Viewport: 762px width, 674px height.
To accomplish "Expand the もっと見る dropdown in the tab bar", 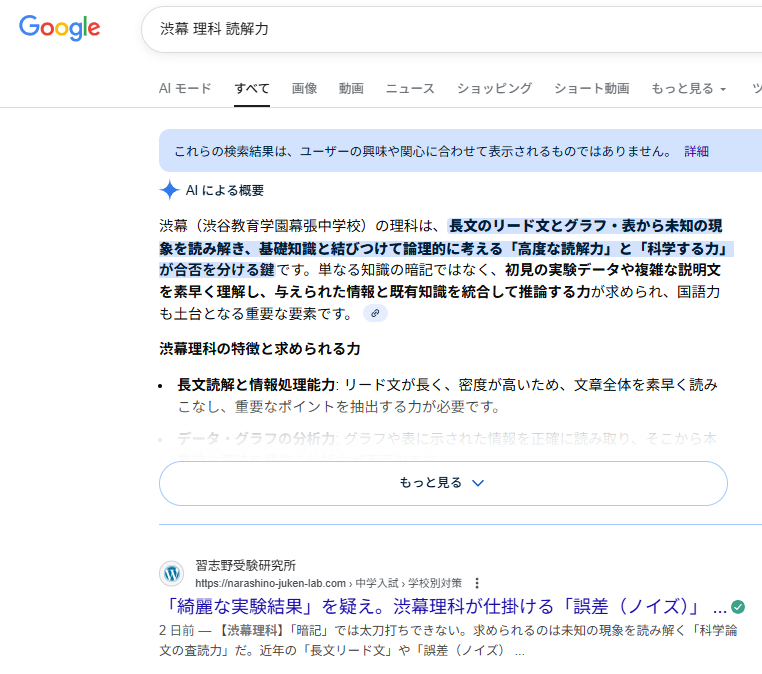I will pos(688,88).
